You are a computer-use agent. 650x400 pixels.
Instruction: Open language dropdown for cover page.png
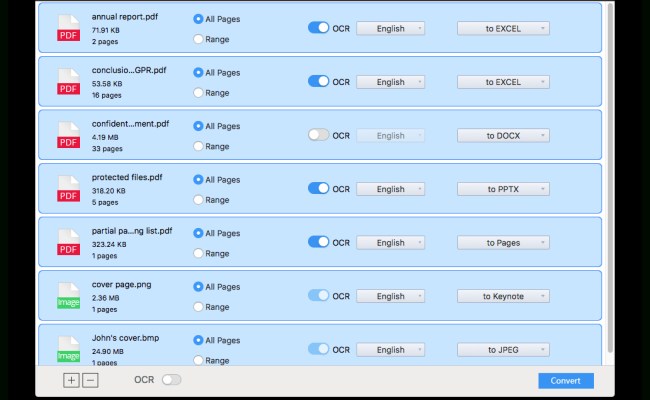click(390, 296)
